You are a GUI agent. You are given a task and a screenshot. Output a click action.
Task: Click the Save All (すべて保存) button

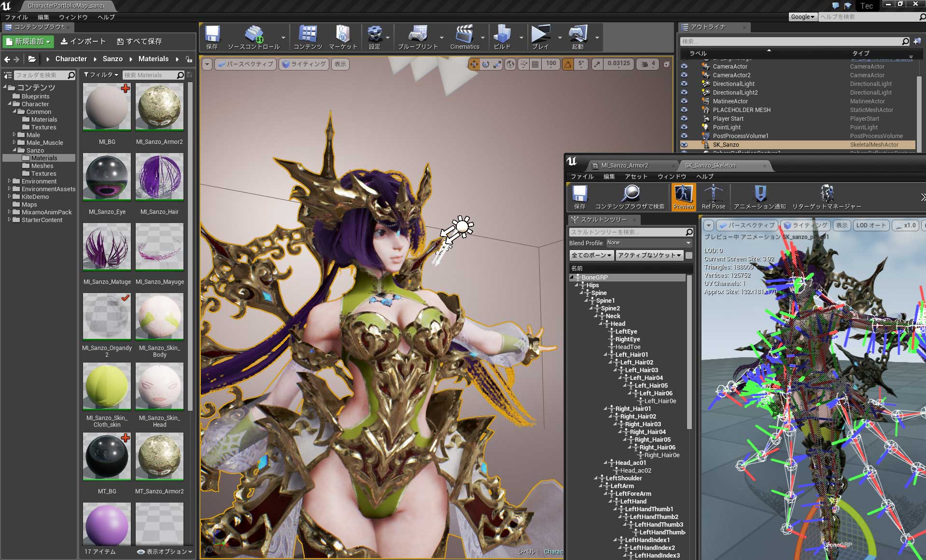point(140,42)
